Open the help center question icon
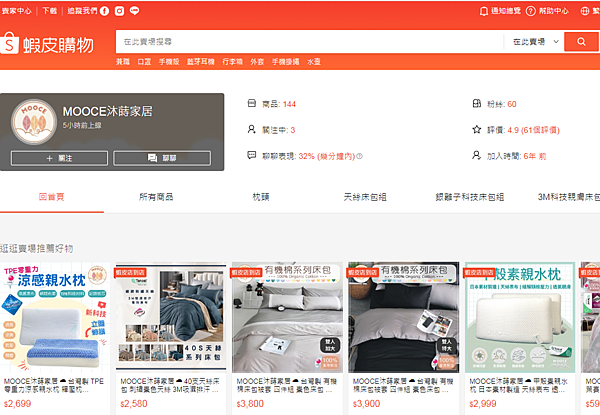 point(530,11)
